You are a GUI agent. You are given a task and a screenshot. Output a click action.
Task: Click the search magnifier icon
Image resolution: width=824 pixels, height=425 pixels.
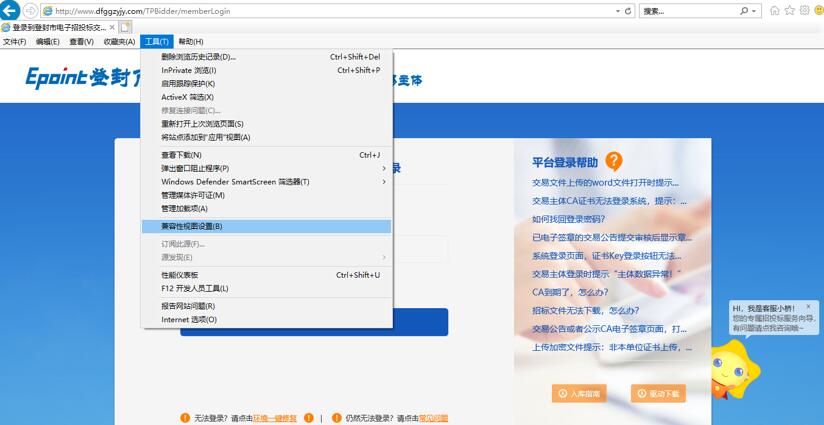[744, 11]
